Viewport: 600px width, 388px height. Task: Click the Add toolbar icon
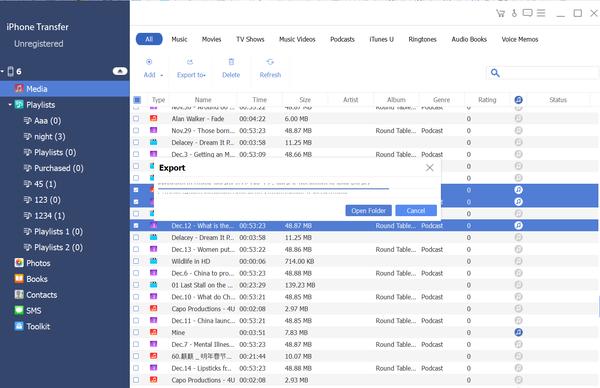pyautogui.click(x=149, y=62)
